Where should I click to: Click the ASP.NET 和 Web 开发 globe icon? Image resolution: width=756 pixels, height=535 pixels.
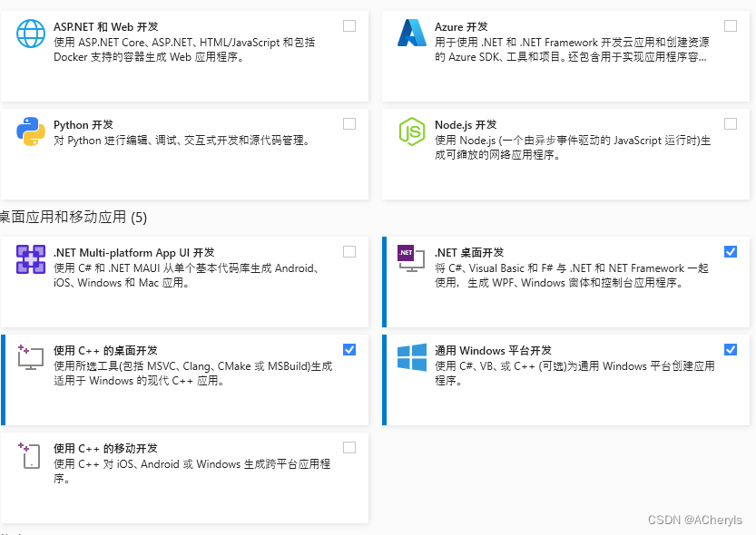click(x=30, y=34)
